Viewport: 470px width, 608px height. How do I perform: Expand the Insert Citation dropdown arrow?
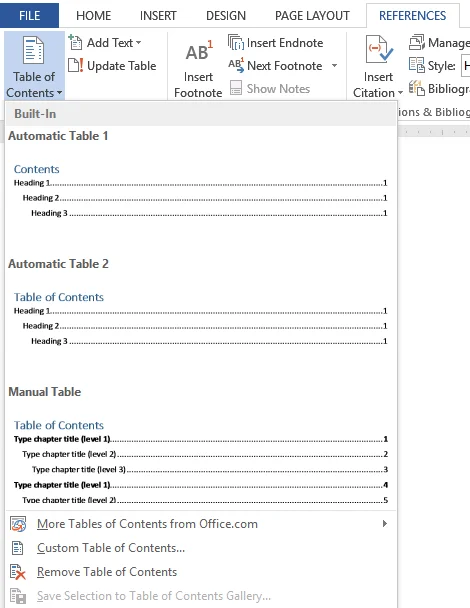[400, 93]
